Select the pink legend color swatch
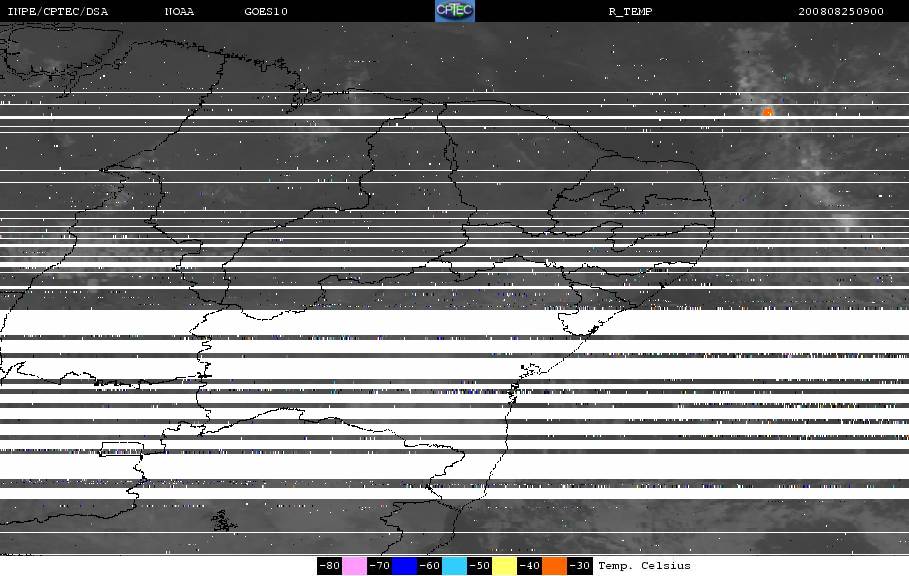909x576 pixels. 354,566
